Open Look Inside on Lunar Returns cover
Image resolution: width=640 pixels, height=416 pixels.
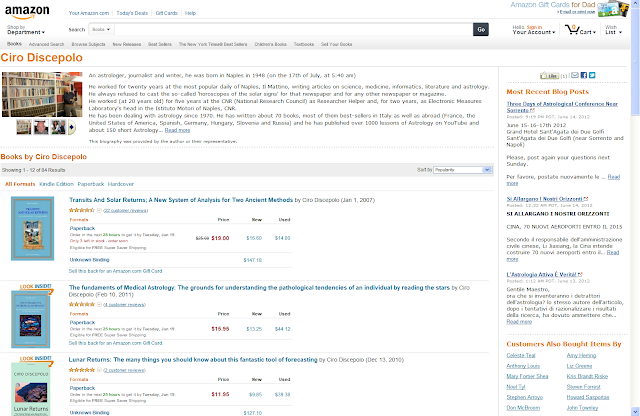pyautogui.click(x=36, y=360)
